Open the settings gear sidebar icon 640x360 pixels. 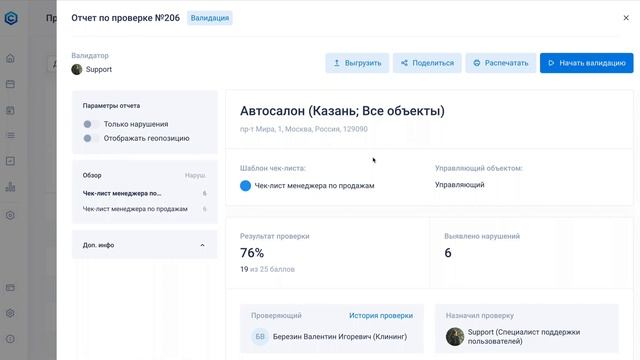(x=11, y=313)
